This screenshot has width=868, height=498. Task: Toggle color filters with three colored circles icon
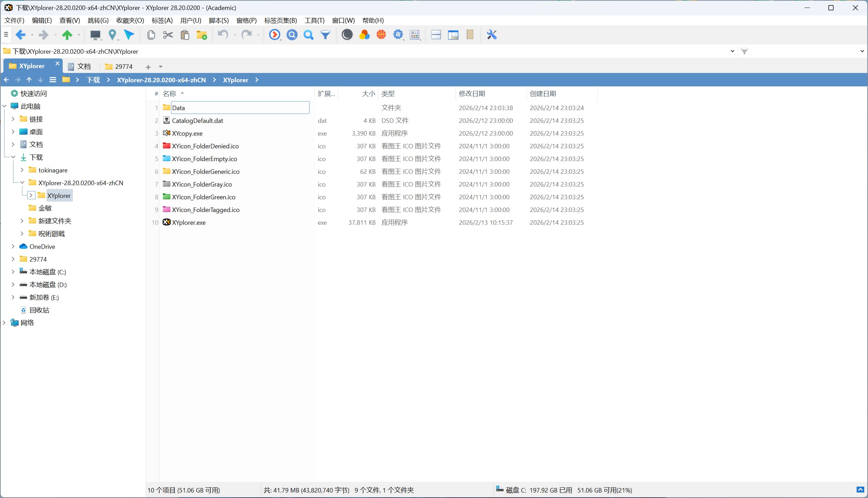coord(364,35)
